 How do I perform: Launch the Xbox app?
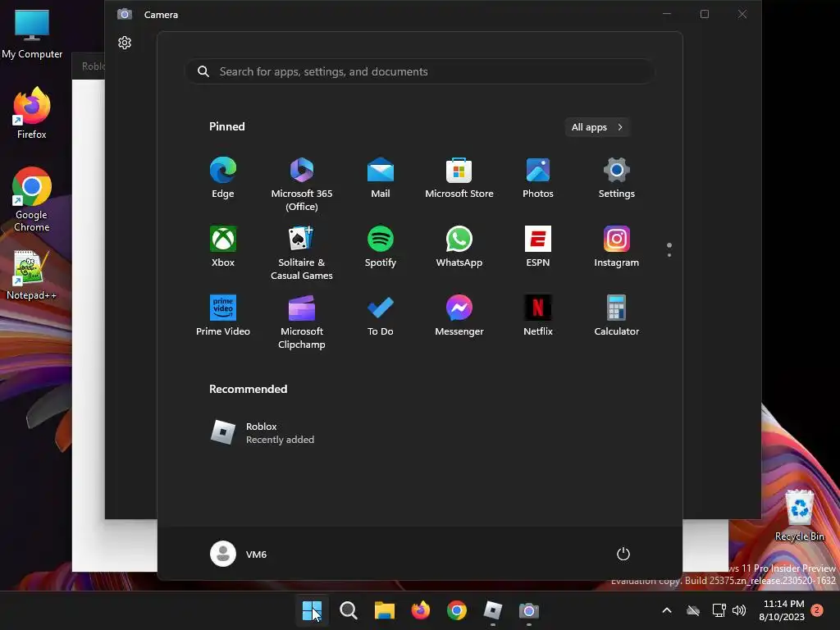(x=223, y=247)
